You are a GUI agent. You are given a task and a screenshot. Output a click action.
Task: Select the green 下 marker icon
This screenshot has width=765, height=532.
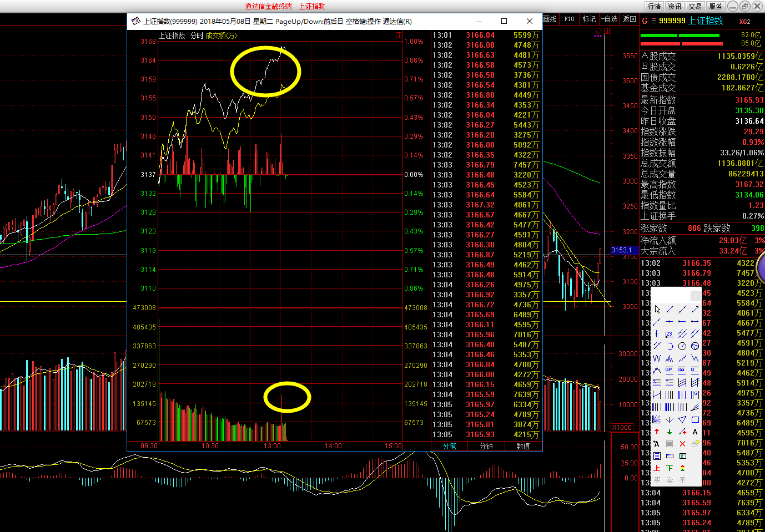(x=670, y=468)
